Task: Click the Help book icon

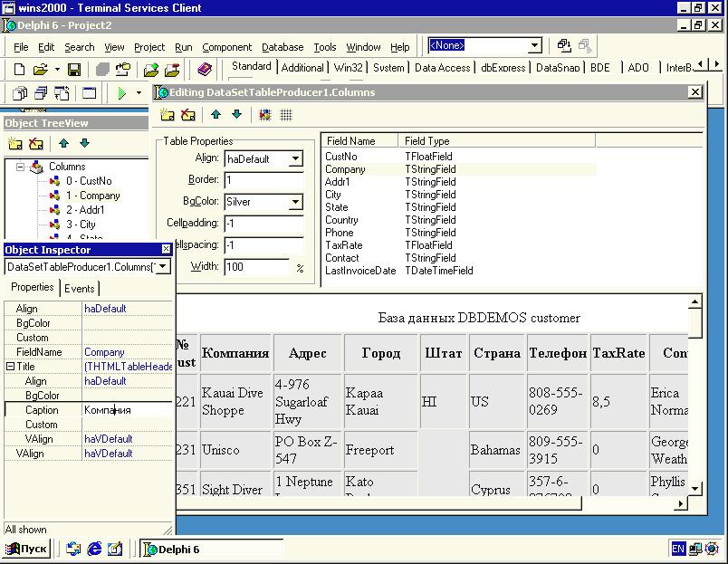Action: coord(205,70)
